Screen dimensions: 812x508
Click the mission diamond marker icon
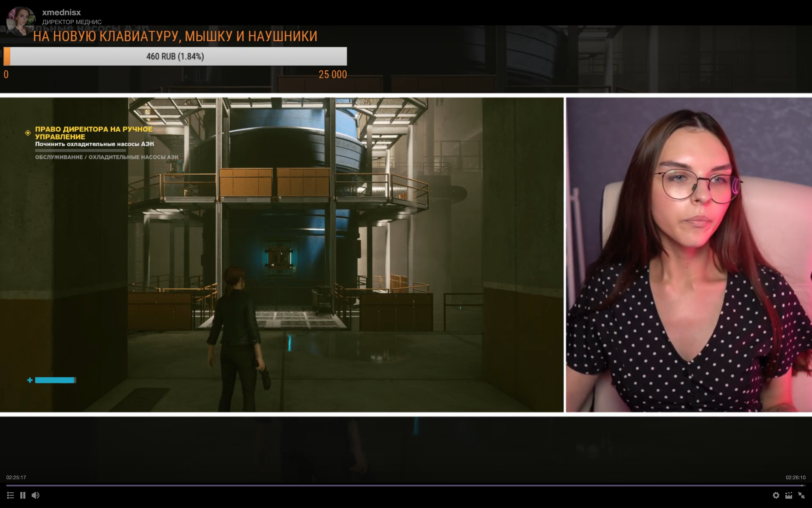[x=28, y=133]
